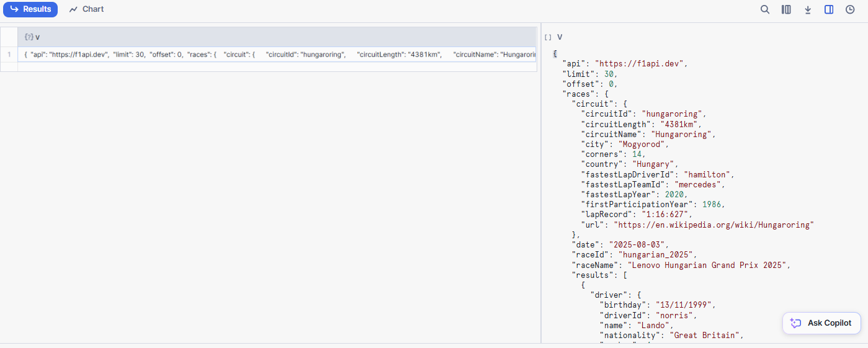Image resolution: width=868 pixels, height=348 pixels.
Task: Click the columns layout icon
Action: coord(786,9)
